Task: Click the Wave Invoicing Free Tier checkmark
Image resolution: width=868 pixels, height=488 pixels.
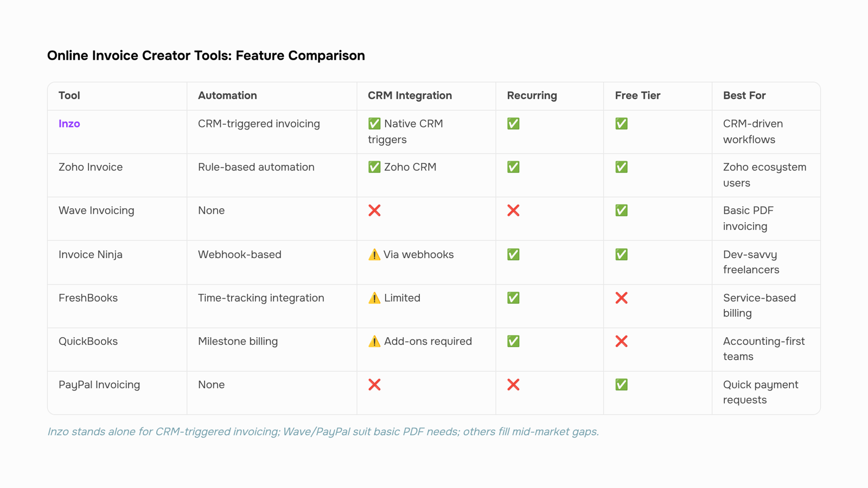Action: (622, 210)
